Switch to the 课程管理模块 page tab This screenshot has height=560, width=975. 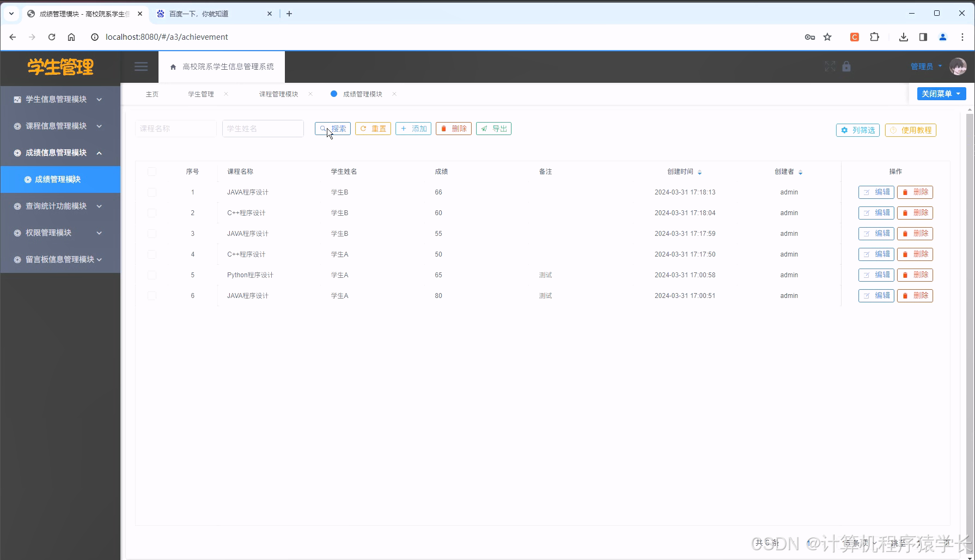coord(278,94)
